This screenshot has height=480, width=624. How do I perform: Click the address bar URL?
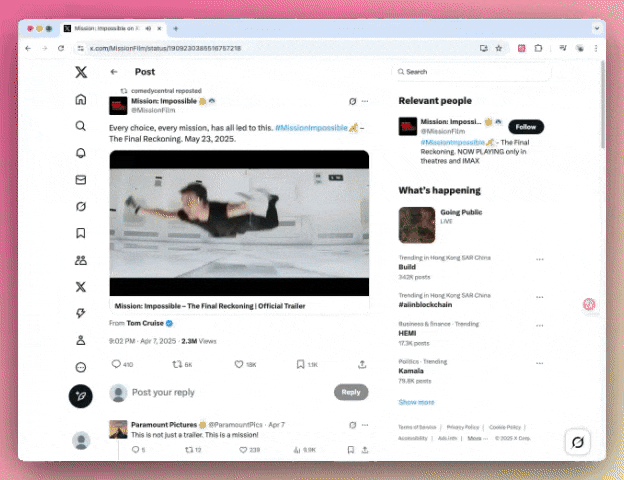[165, 48]
